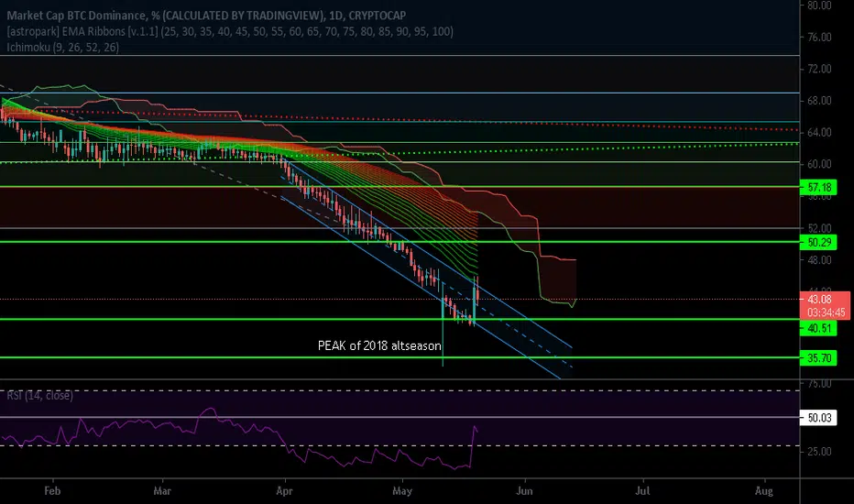Screen dimensions: 854x504
Task: Click the Feb marker on time axis
Action: pyautogui.click(x=51, y=491)
